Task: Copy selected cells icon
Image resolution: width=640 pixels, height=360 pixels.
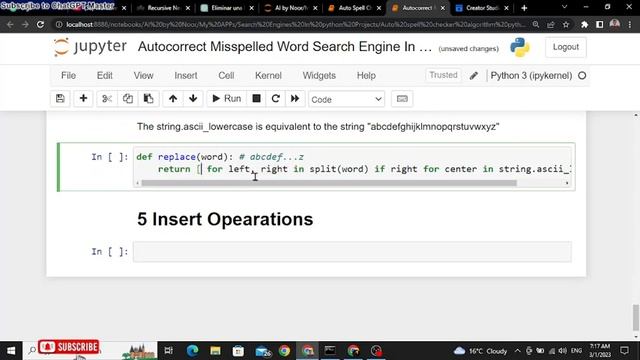Action: coord(128,99)
